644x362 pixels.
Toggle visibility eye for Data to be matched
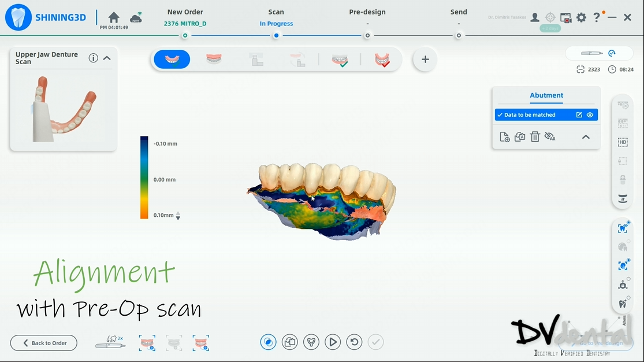coord(590,115)
